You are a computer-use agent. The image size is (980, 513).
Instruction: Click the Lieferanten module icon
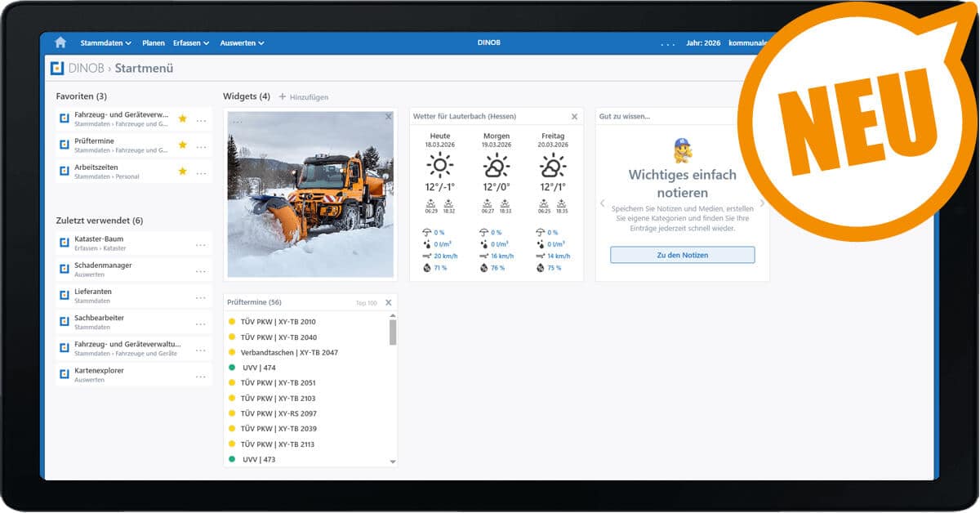point(65,295)
